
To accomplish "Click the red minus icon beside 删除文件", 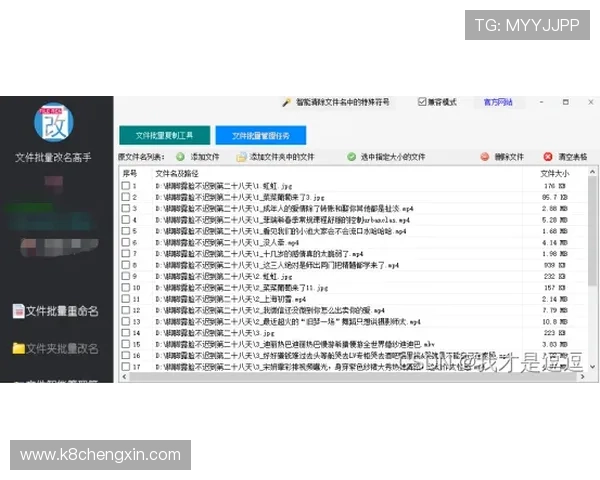I will pyautogui.click(x=485, y=157).
